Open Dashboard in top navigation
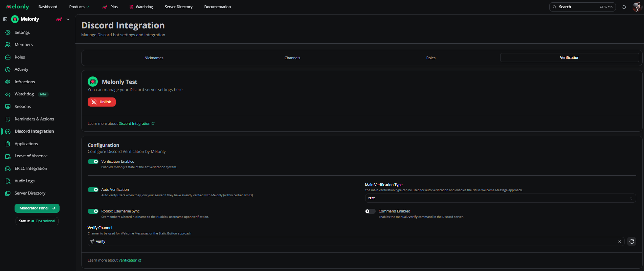This screenshot has height=271, width=644. click(48, 7)
